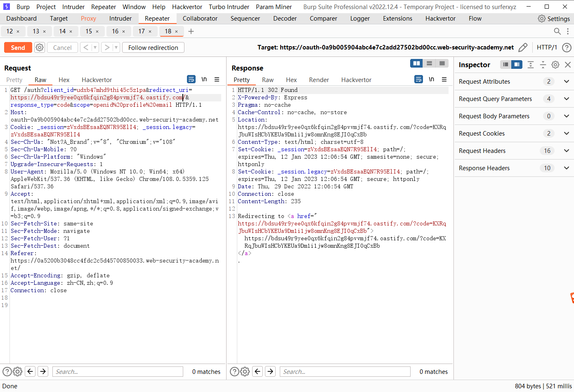The height and width of the screenshot is (392, 574).
Task: Open Repeater send settings gear
Action: point(40,47)
